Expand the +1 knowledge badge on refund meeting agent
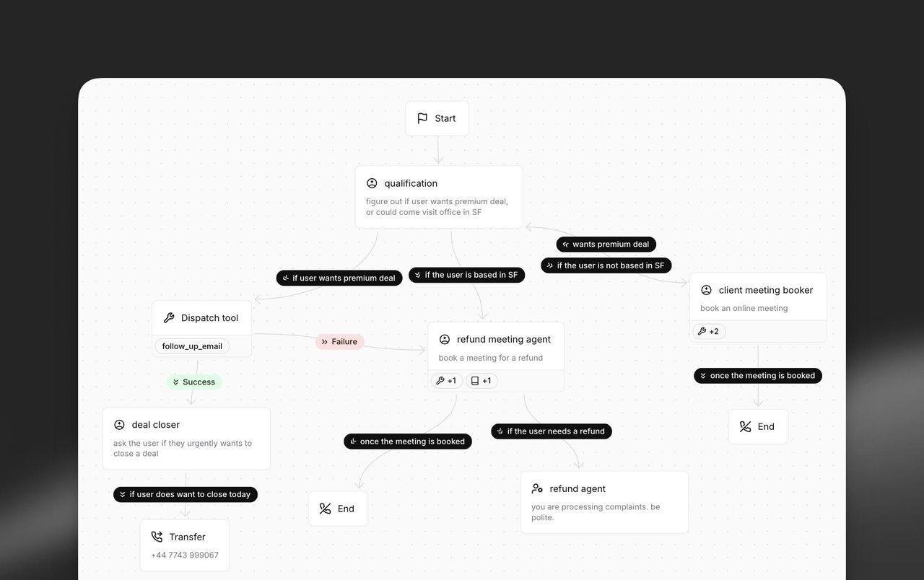The width and height of the screenshot is (924, 580). tap(481, 380)
